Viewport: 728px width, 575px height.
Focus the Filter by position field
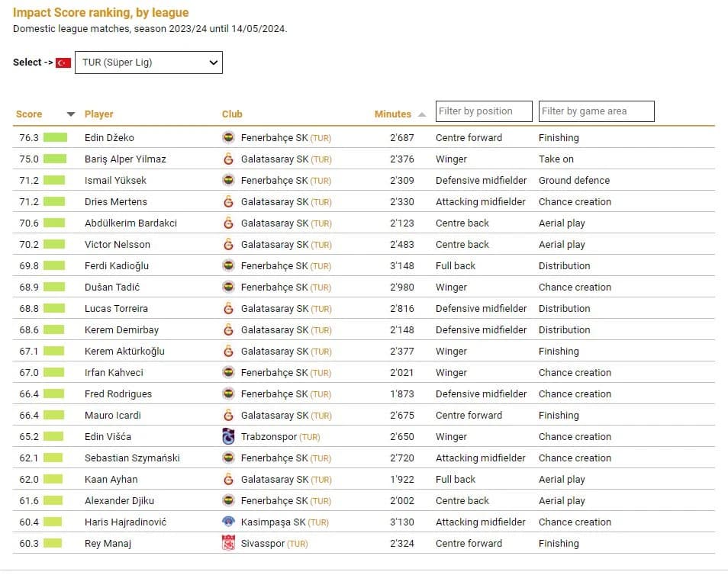[x=484, y=111]
